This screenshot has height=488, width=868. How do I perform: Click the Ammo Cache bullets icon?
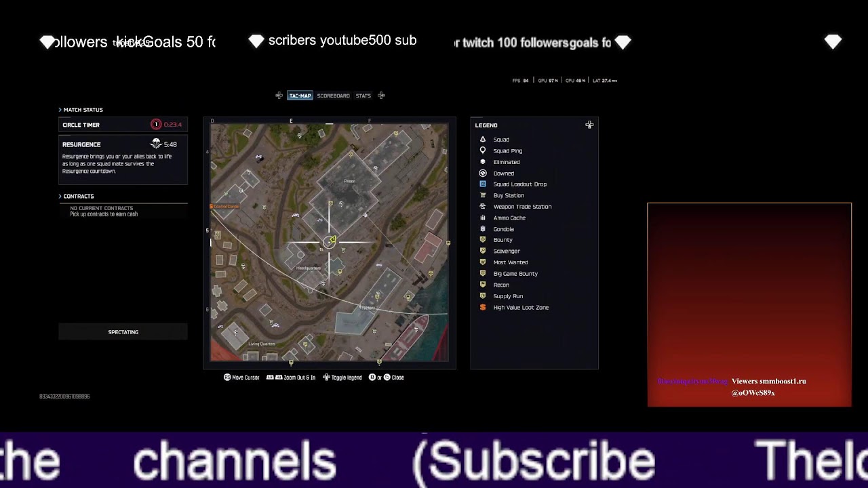pyautogui.click(x=483, y=218)
